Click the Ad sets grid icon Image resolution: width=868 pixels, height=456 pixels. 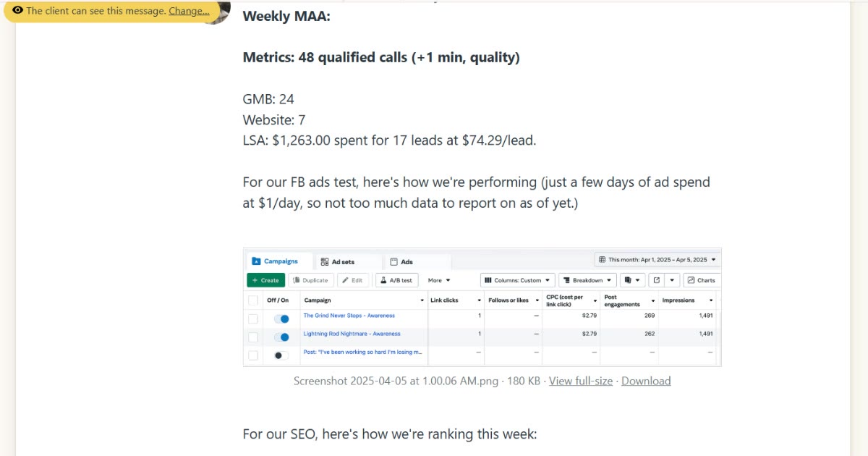[324, 262]
